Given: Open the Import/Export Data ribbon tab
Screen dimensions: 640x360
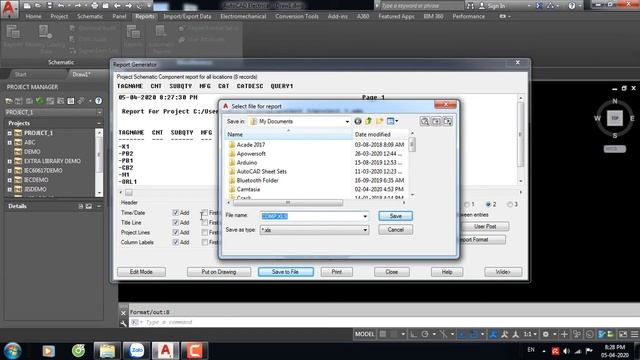Looking at the screenshot, I should coord(187,16).
